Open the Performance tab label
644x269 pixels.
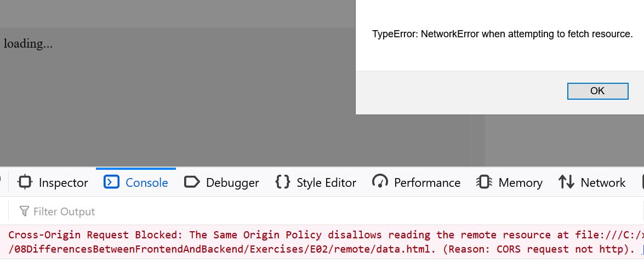coord(427,183)
